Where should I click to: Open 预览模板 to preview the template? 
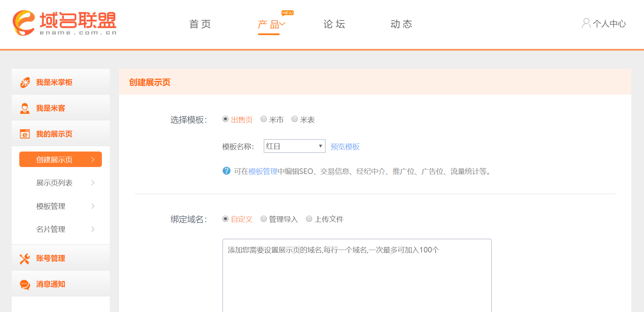click(x=345, y=146)
